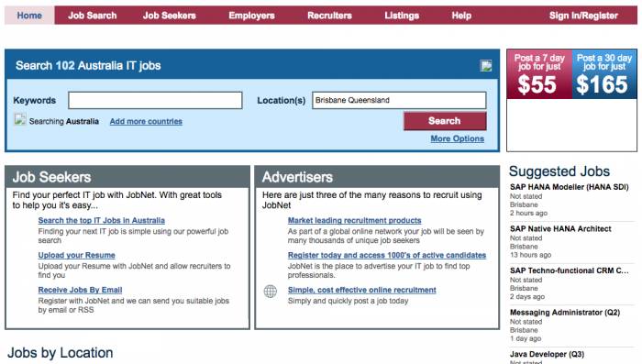
Task: Open Market leading recruitment products link
Action: [355, 220]
